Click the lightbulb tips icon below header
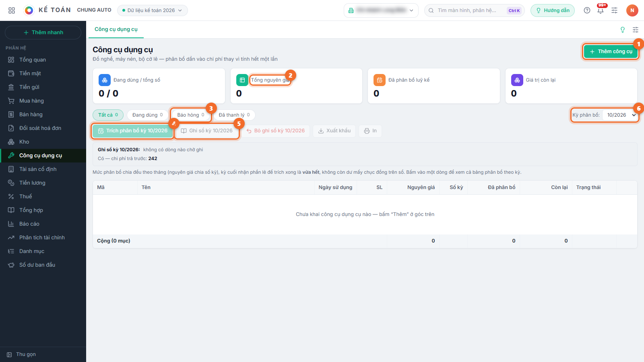Viewport: 644px width, 362px height. pos(623,30)
